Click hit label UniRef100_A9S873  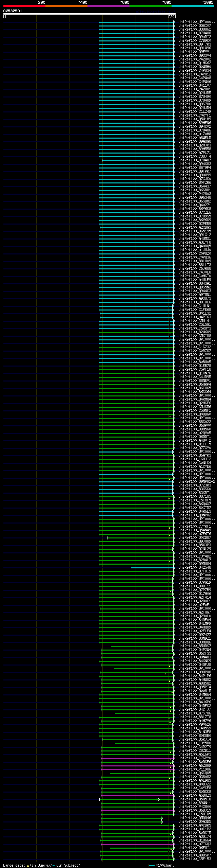pyautogui.click(x=195, y=299)
